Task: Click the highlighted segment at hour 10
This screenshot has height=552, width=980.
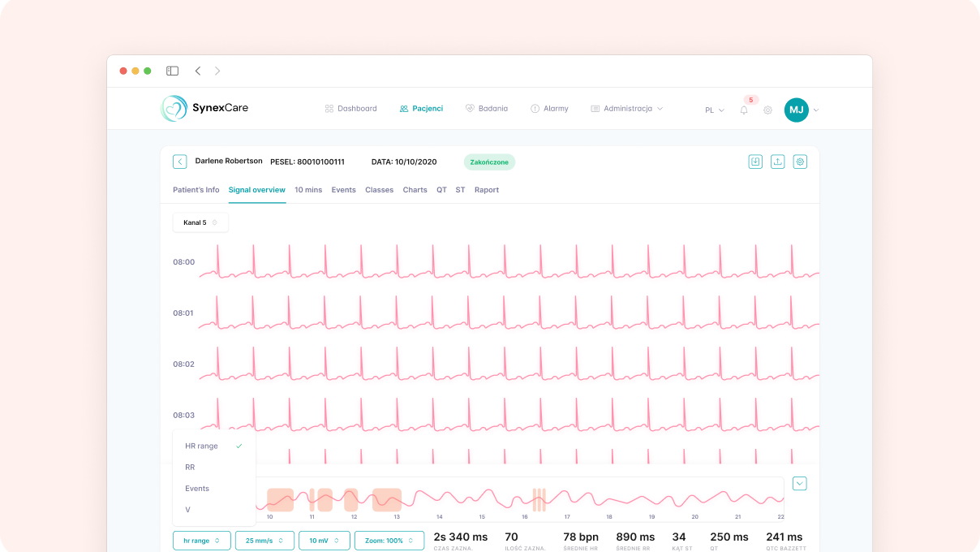Action: [280, 500]
